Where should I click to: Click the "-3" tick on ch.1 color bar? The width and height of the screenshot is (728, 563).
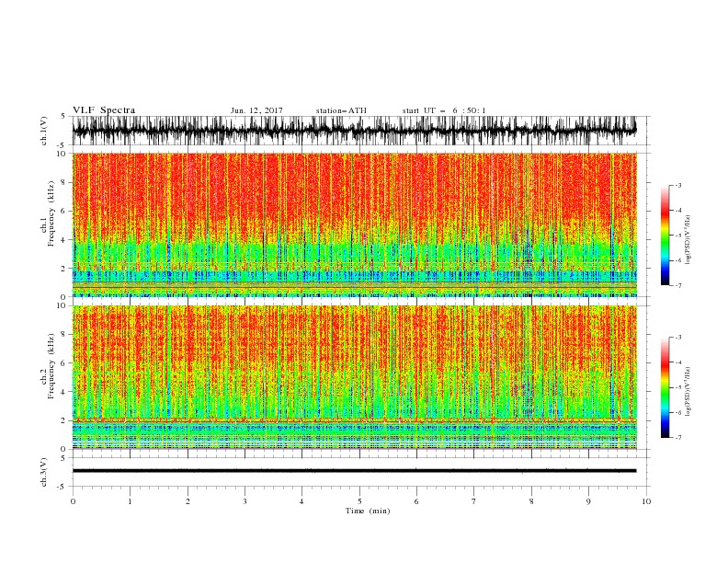pos(678,185)
